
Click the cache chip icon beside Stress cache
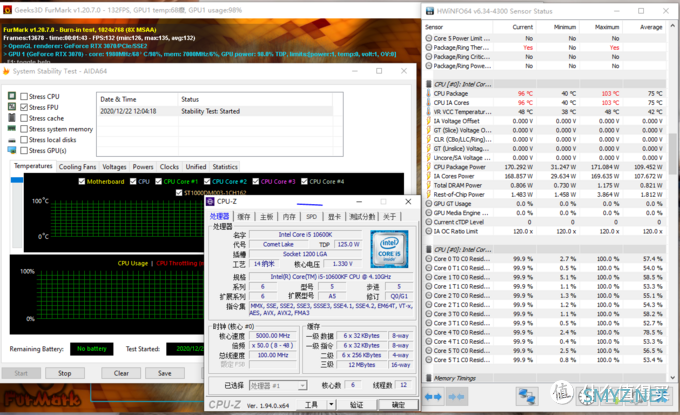(x=12, y=118)
